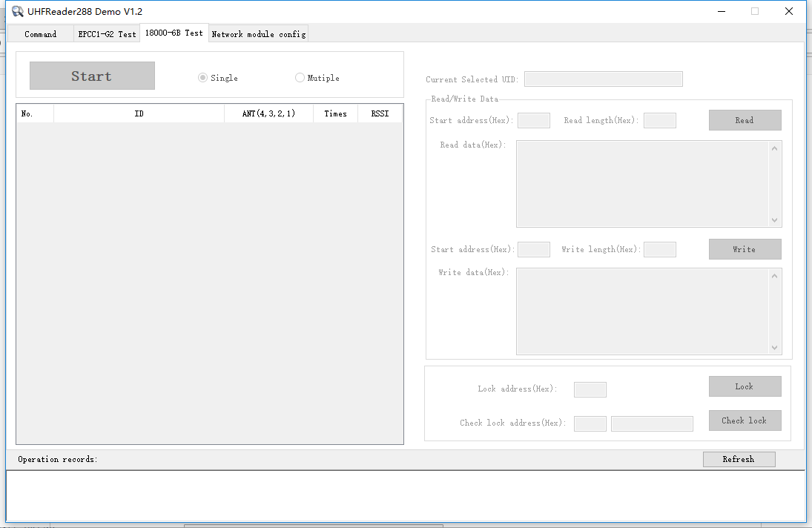The width and height of the screenshot is (812, 528).
Task: Click the No. column header
Action: click(35, 113)
